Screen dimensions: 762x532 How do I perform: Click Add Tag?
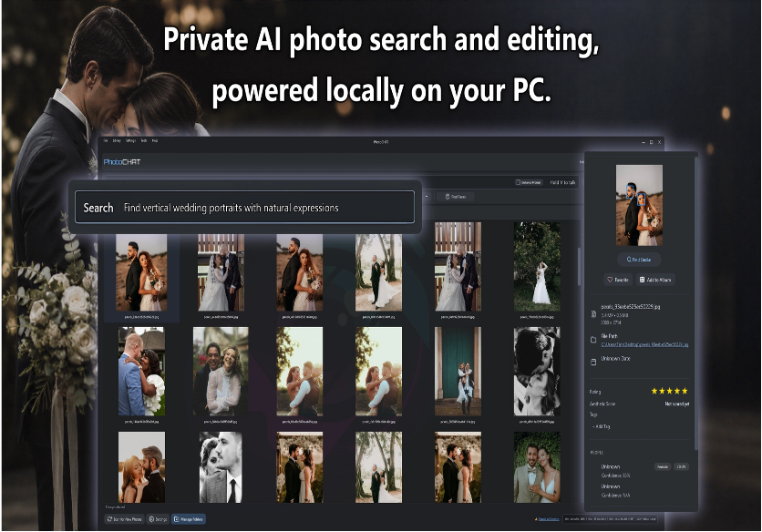coord(602,426)
